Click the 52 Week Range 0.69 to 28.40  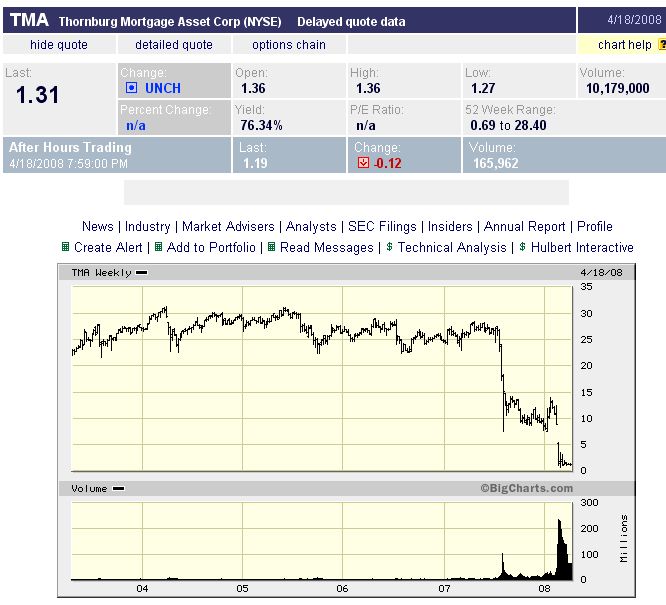point(508,125)
